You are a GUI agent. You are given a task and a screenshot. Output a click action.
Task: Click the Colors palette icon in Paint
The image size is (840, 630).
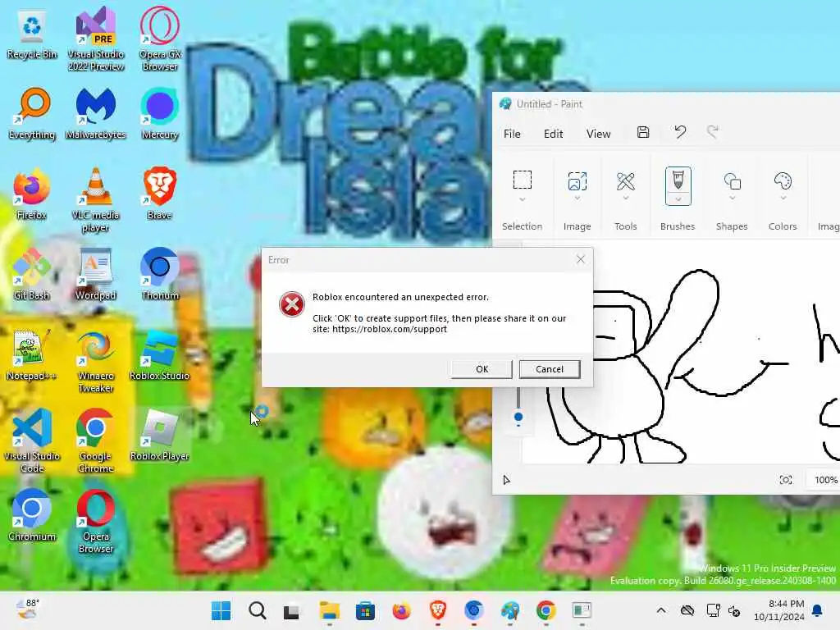pos(783,181)
